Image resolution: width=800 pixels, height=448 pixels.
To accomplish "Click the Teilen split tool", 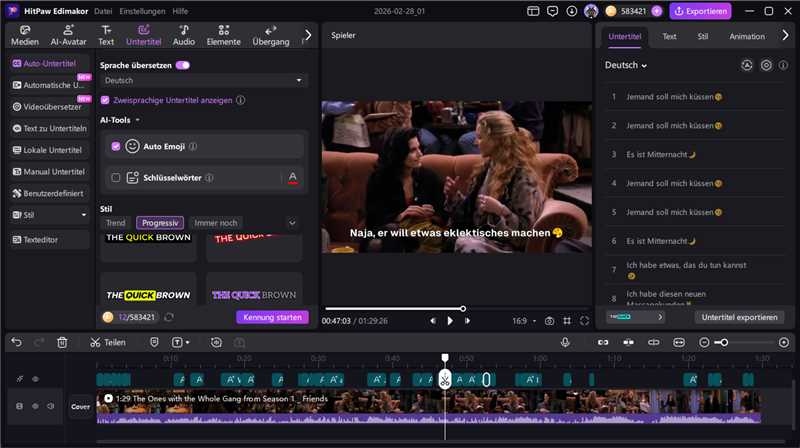I will pyautogui.click(x=107, y=342).
